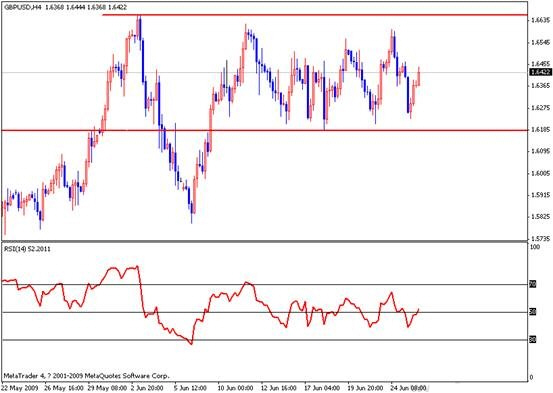The width and height of the screenshot is (553, 393).
Task: Click the 1.6455 price axis label
Action: [540, 64]
